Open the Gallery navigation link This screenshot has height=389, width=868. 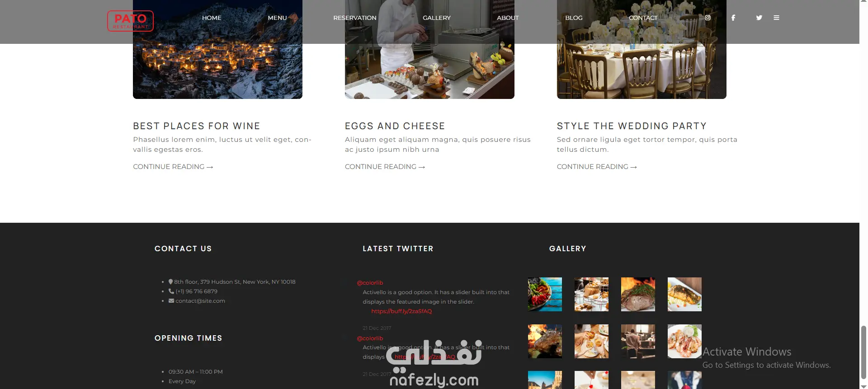pos(437,18)
